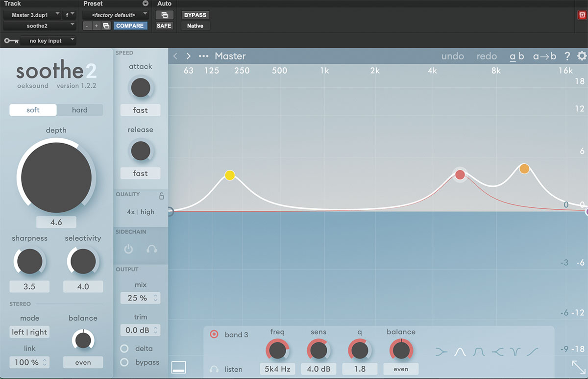
Task: Toggle the plug-in BYPASS button
Action: tap(195, 15)
